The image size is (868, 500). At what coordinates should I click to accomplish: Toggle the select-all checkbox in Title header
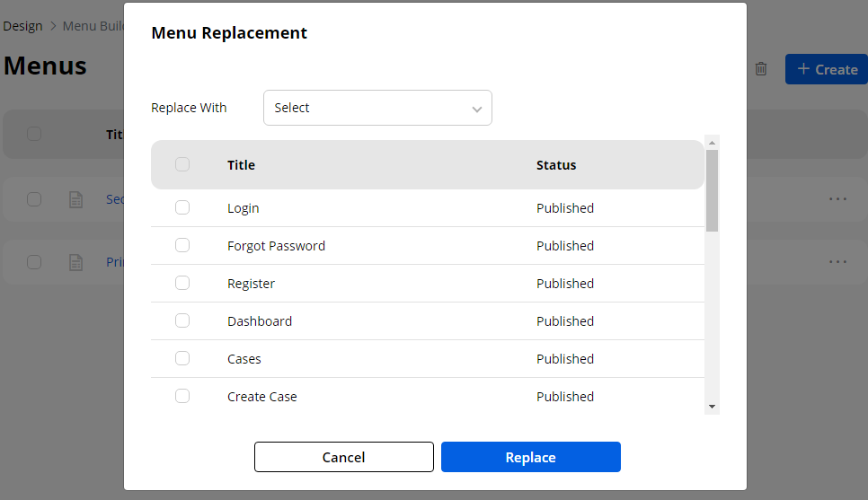click(182, 164)
